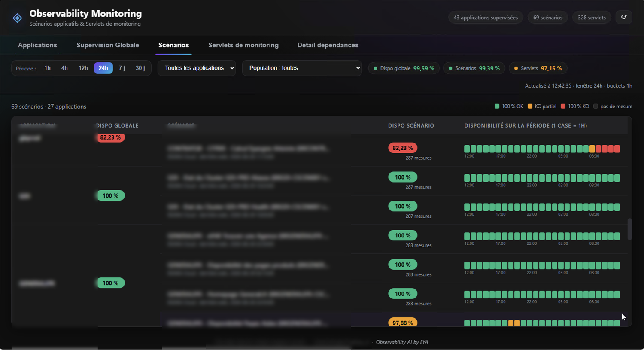The width and height of the screenshot is (644, 350).
Task: Click the Observability AI by LYA footer text
Action: point(402,342)
